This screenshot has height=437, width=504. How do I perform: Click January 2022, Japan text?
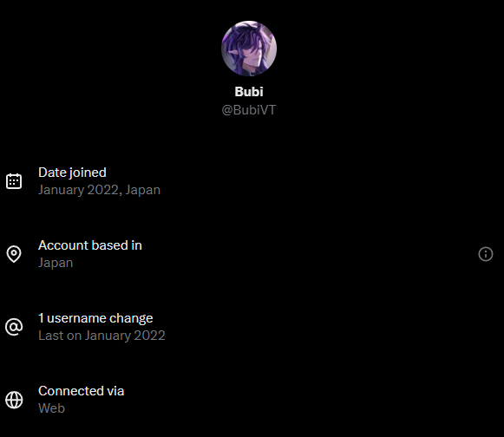(99, 190)
